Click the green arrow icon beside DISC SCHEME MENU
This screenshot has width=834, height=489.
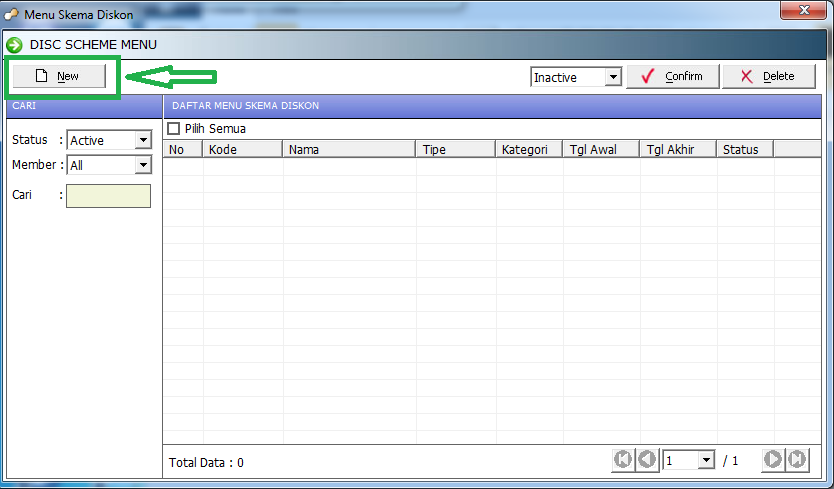[x=14, y=45]
